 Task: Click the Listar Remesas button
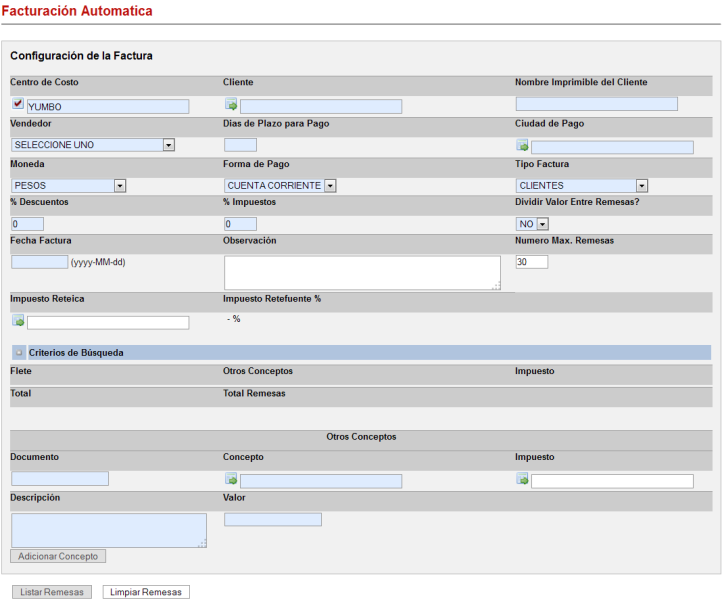pyautogui.click(x=52, y=592)
